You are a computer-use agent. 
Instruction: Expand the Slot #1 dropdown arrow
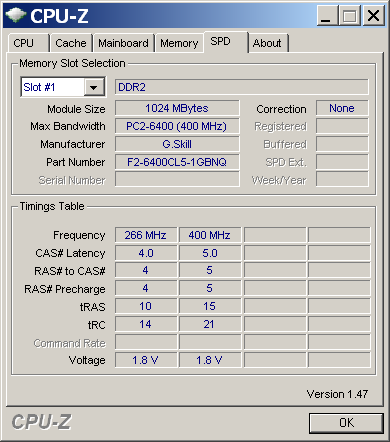click(x=94, y=87)
